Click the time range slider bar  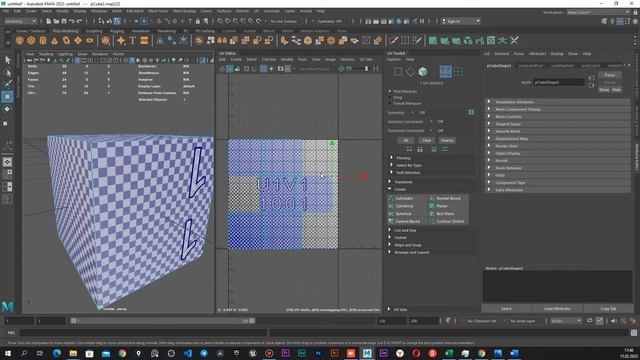[x=163, y=321]
